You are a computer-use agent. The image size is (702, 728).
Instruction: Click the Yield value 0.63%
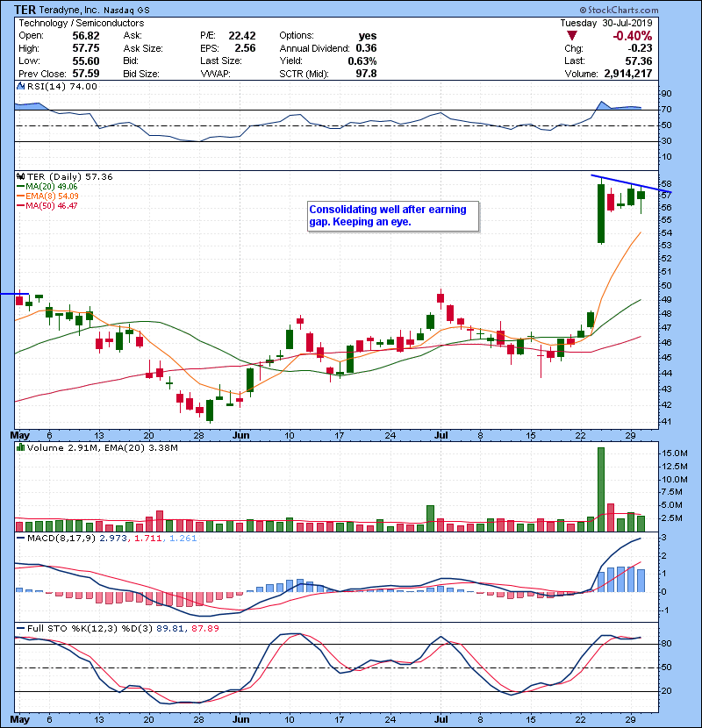pyautogui.click(x=362, y=61)
